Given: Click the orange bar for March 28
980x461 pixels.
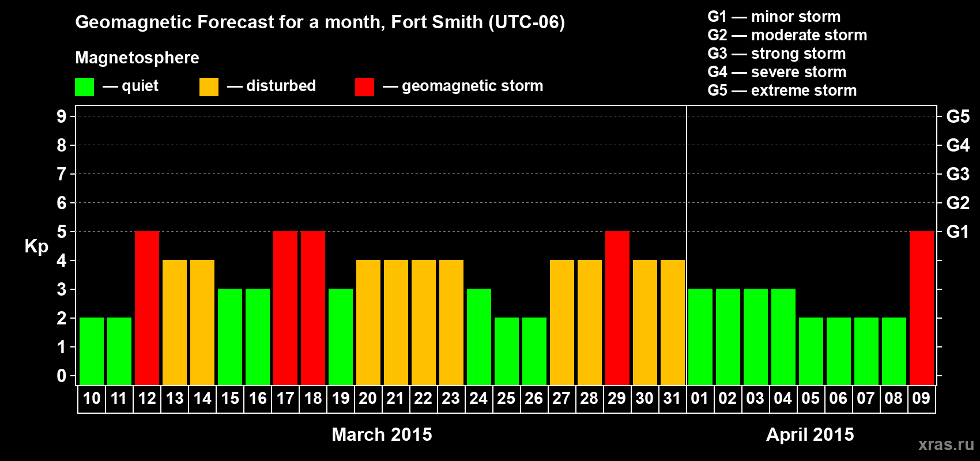Looking at the screenshot, I should (x=590, y=322).
